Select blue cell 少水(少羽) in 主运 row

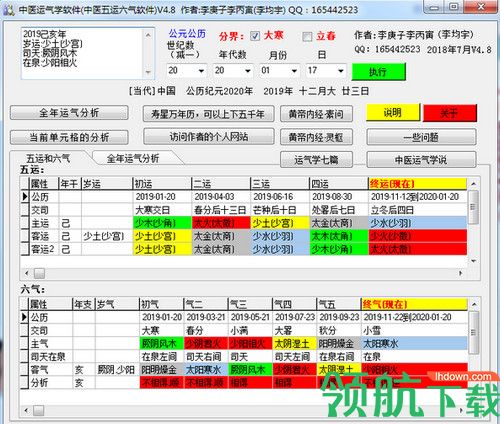click(417, 223)
